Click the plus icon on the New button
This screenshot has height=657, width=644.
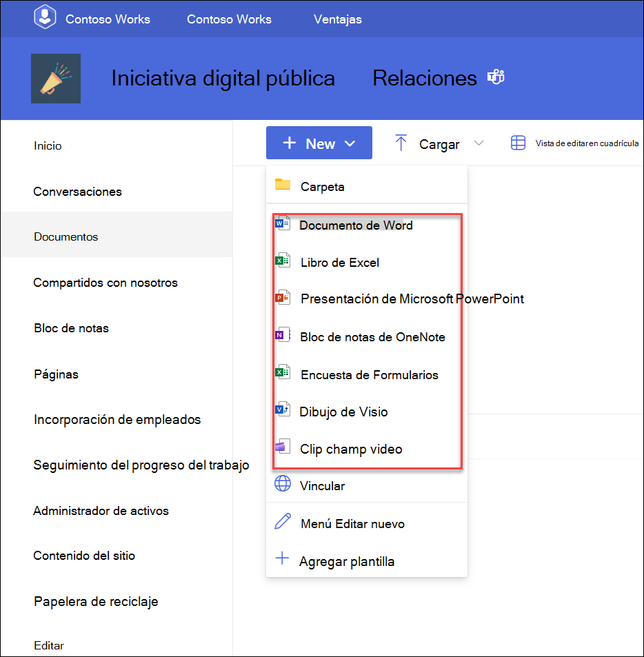pyautogui.click(x=290, y=143)
